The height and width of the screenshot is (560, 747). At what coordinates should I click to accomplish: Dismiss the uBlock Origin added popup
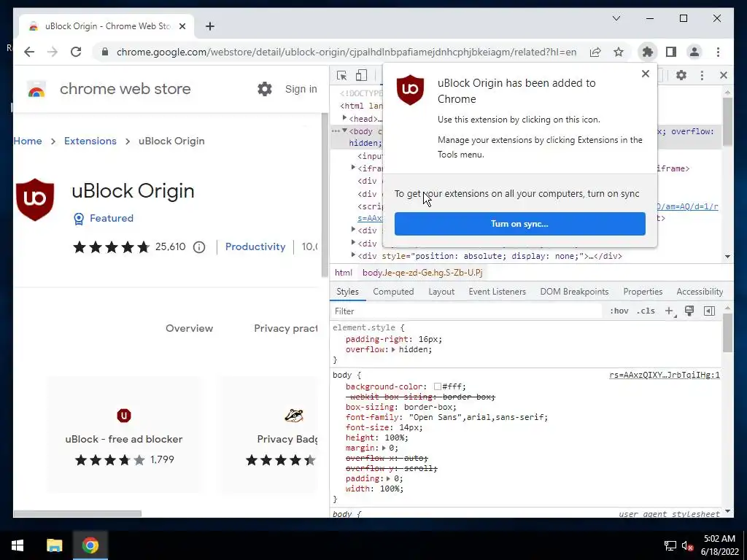pos(645,74)
